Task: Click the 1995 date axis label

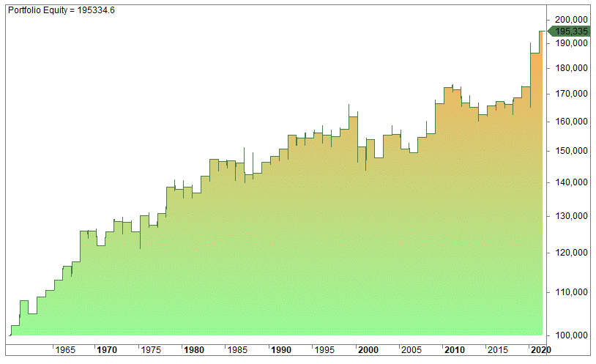Action: tap(324, 350)
